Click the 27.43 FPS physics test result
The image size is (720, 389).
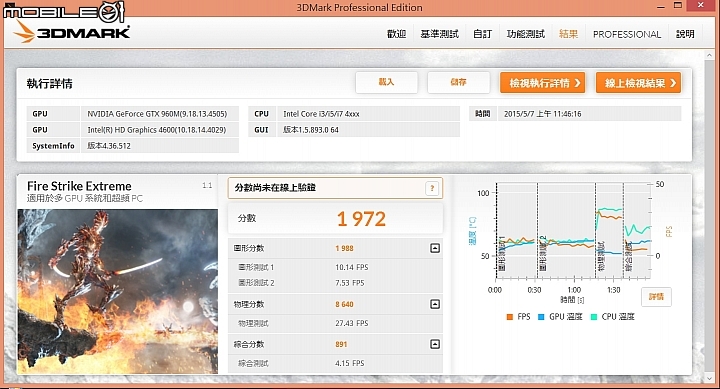tap(352, 323)
